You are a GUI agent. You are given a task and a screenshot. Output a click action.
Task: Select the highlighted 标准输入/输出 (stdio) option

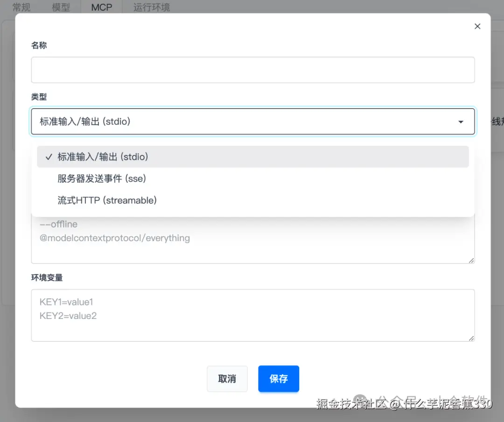point(102,157)
